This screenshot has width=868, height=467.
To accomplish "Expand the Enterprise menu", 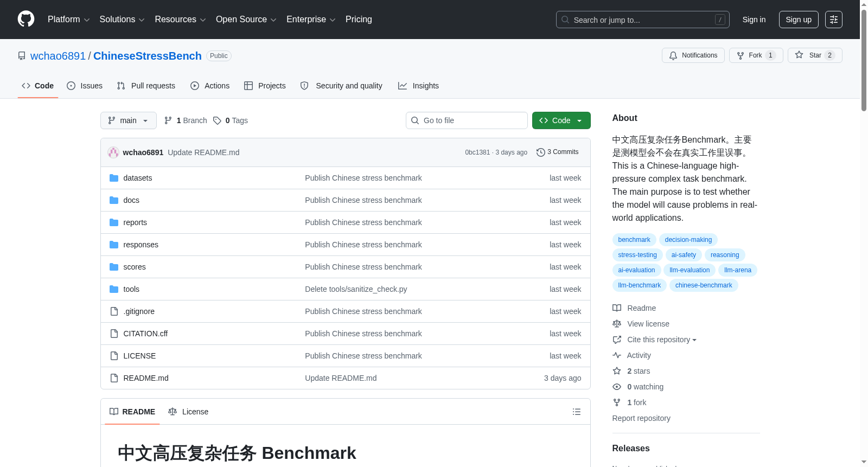I will coord(311,20).
